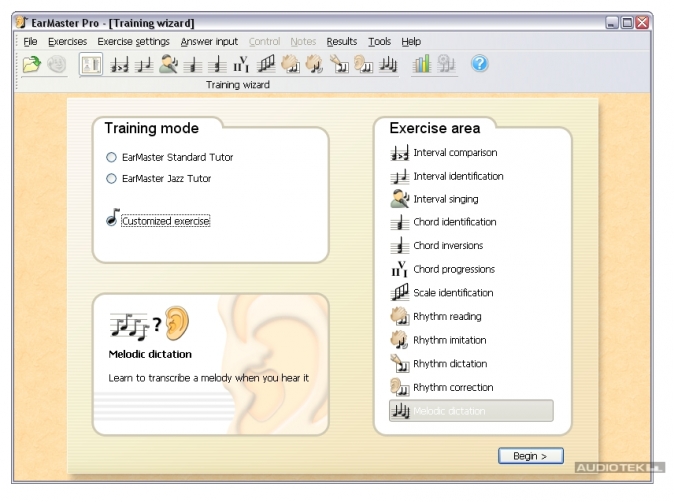Close the EarMaster Pro window

point(642,22)
